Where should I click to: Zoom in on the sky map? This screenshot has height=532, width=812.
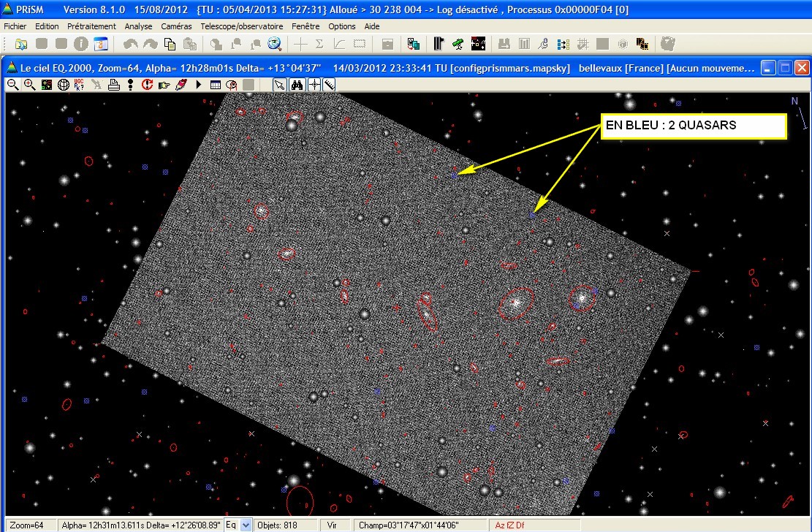click(x=29, y=85)
